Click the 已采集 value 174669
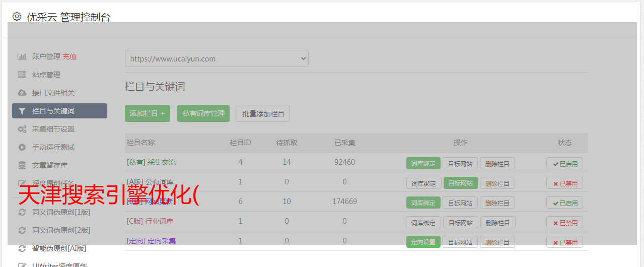This screenshot has width=644, height=267. click(345, 202)
